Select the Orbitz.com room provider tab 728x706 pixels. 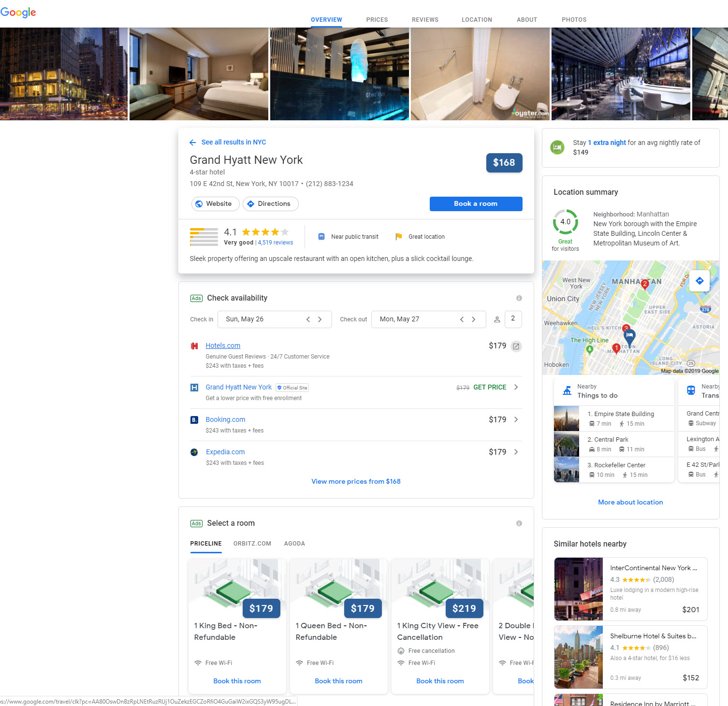click(252, 544)
